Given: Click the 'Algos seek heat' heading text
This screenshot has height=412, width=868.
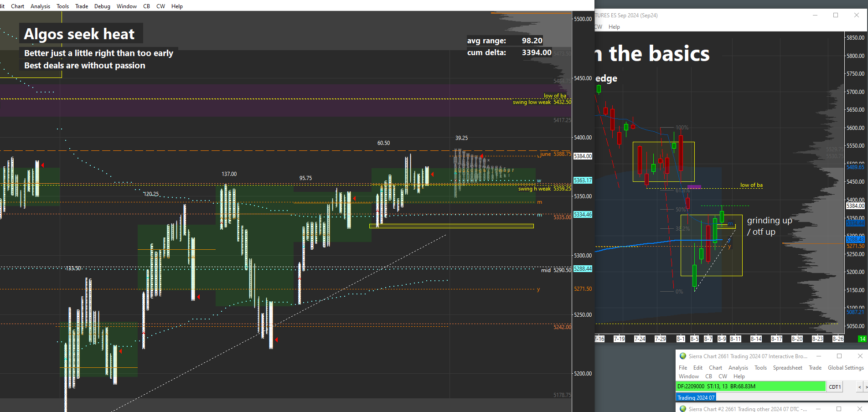Looking at the screenshot, I should coord(79,34).
